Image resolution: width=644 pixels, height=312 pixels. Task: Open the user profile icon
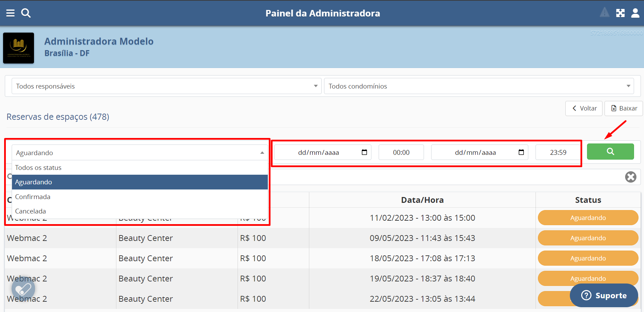click(x=635, y=13)
